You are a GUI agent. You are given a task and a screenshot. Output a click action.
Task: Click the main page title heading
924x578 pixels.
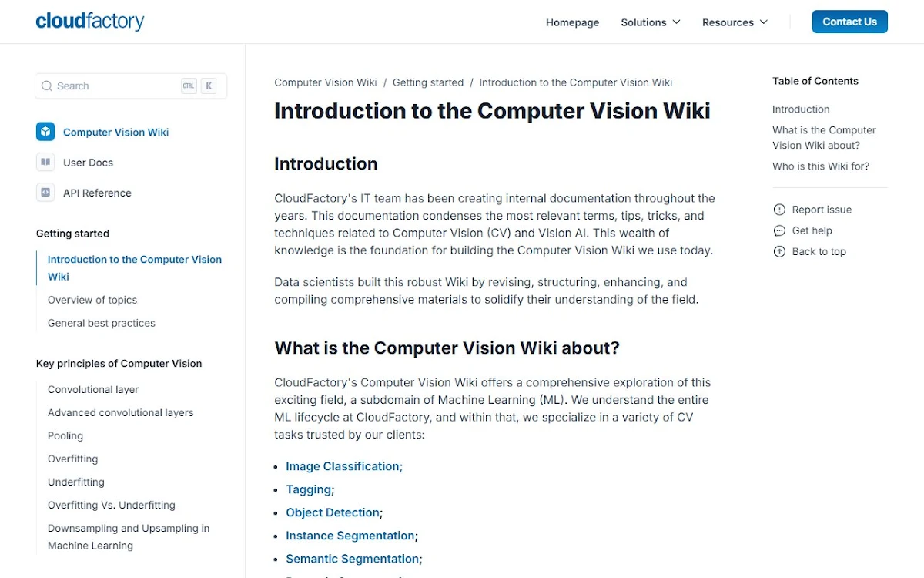coord(492,111)
